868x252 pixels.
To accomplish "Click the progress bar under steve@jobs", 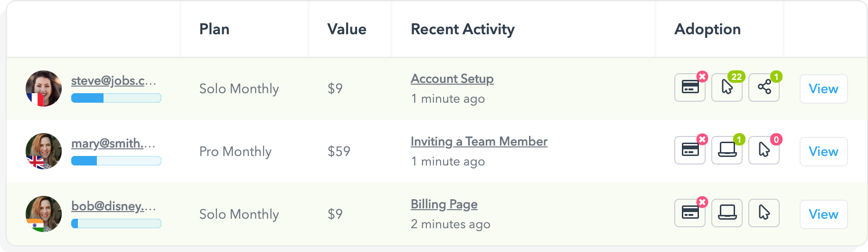I will [116, 98].
